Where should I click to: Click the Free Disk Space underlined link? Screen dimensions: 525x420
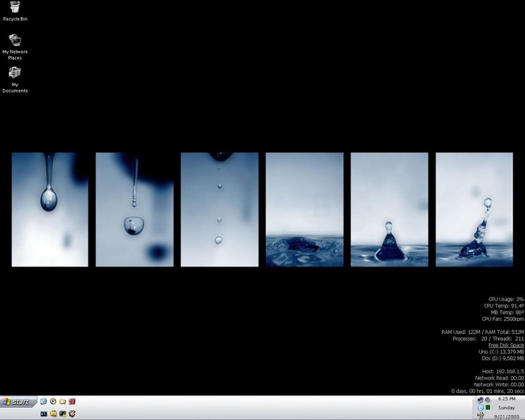point(506,345)
